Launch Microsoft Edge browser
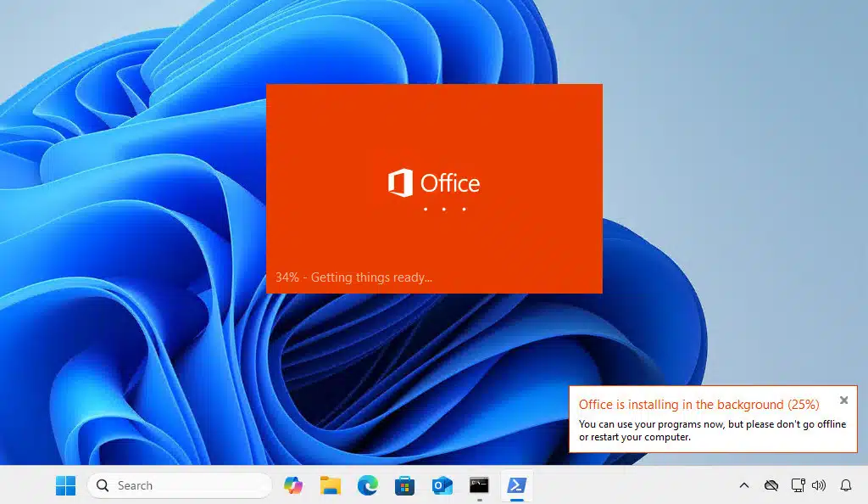Viewport: 868px width, 504px height. 367,485
